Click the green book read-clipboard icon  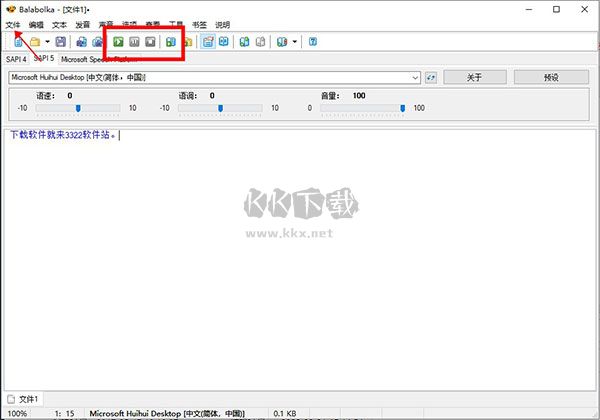(171, 42)
